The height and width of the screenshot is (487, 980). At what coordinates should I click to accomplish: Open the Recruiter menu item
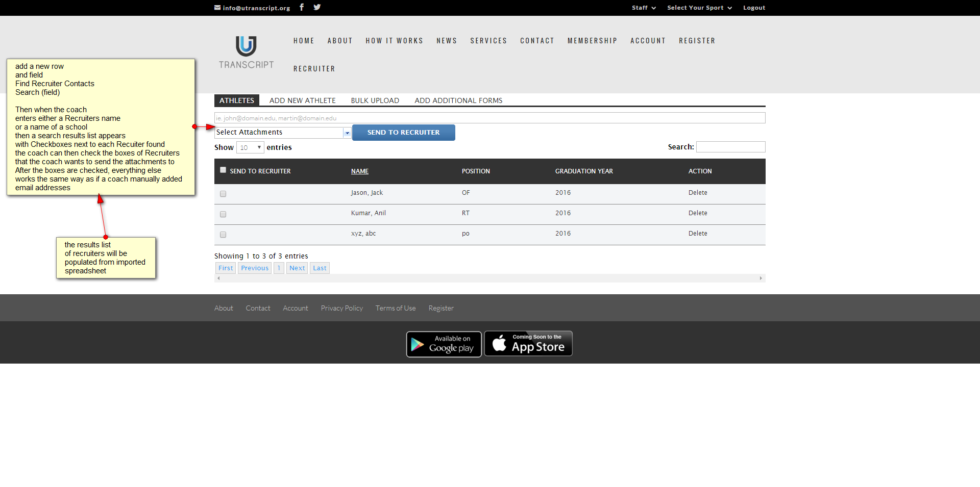(x=314, y=69)
